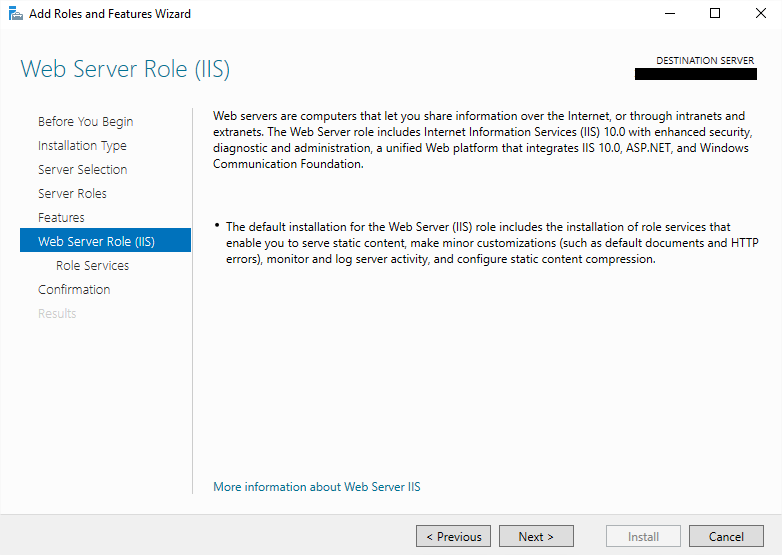The width and height of the screenshot is (782, 555).
Task: Click the disabled Install button
Action: [x=643, y=537]
